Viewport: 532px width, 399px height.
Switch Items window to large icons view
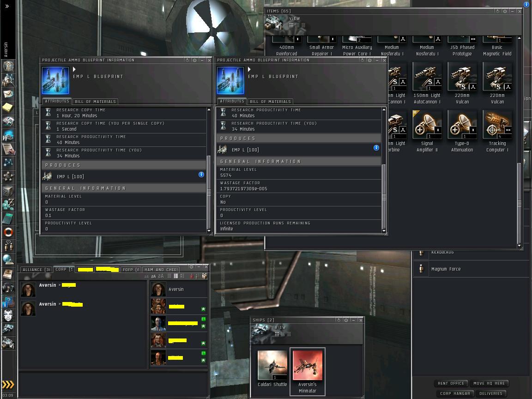(x=291, y=25)
